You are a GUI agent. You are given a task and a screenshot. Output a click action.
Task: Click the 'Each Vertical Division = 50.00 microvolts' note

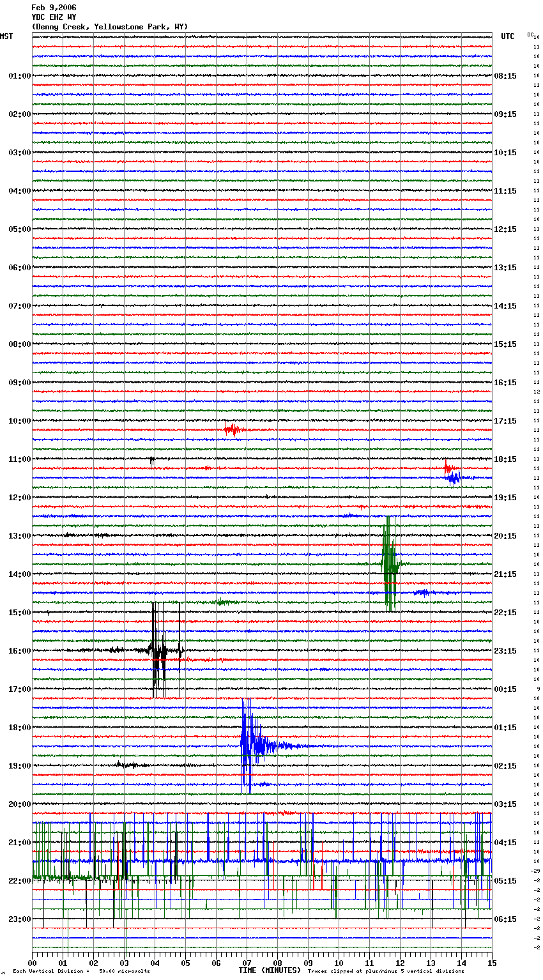pyautogui.click(x=81, y=971)
